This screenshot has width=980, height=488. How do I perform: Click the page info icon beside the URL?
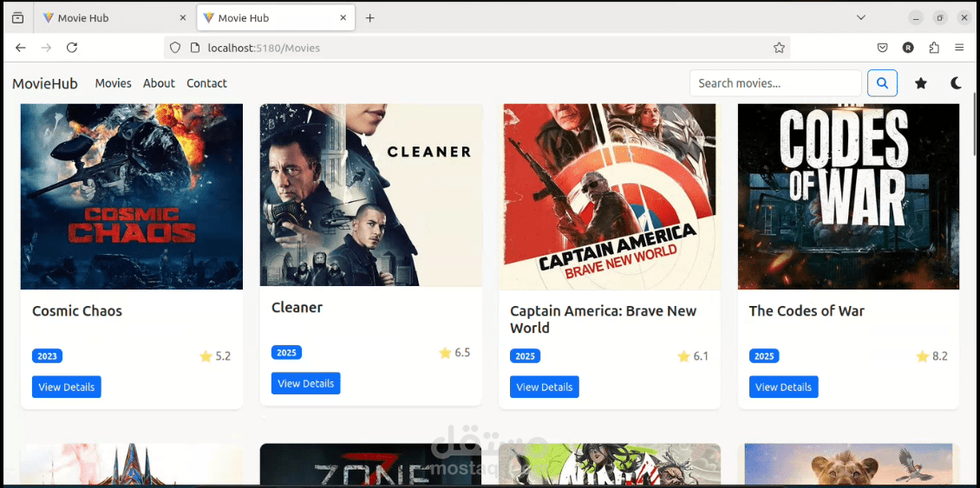tap(194, 48)
